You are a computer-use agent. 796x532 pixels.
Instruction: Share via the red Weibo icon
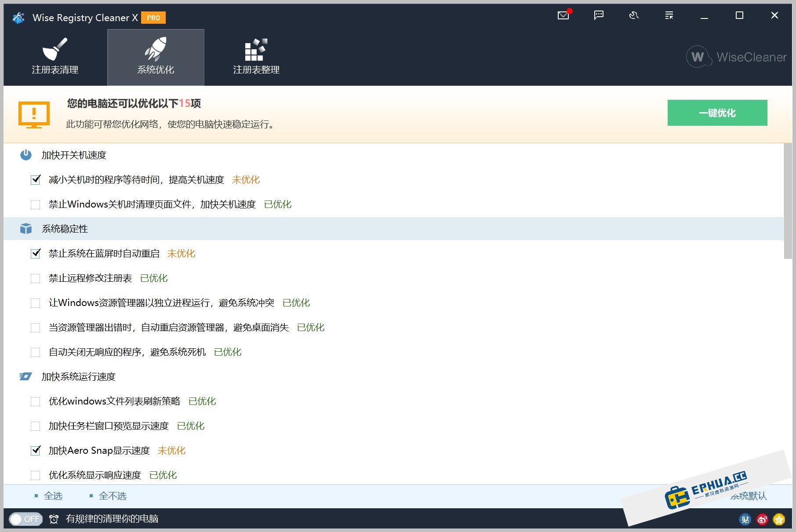[762, 519]
